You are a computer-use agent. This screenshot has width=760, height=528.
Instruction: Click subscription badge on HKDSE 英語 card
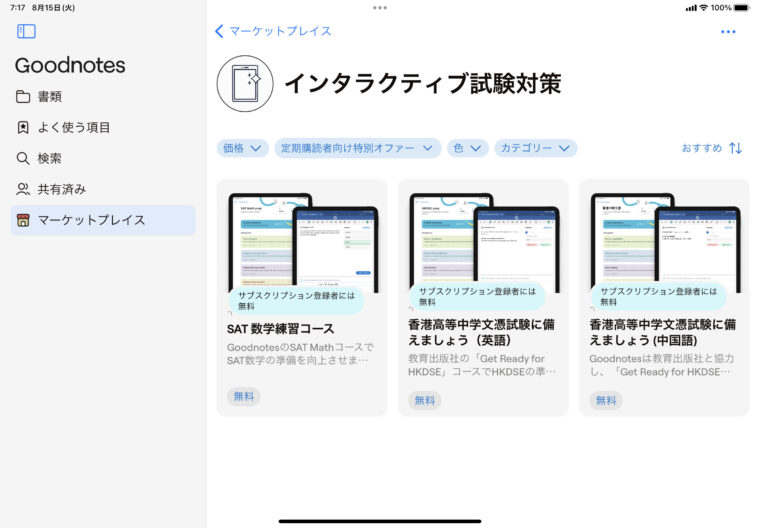pyautogui.click(x=477, y=296)
